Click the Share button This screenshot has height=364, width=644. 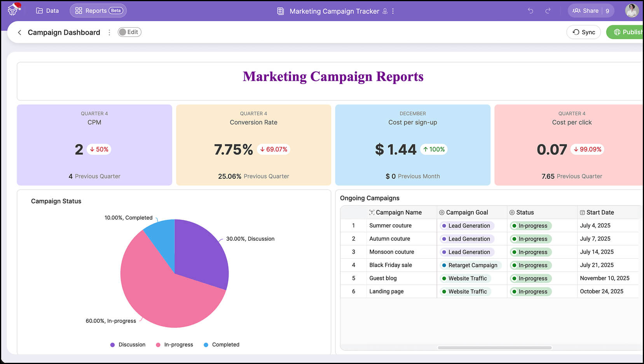coord(586,11)
